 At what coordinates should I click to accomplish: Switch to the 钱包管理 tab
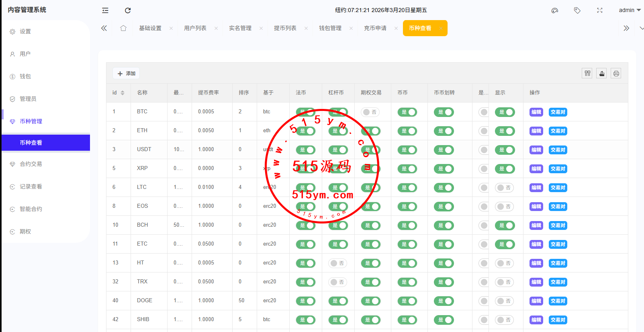coord(330,28)
